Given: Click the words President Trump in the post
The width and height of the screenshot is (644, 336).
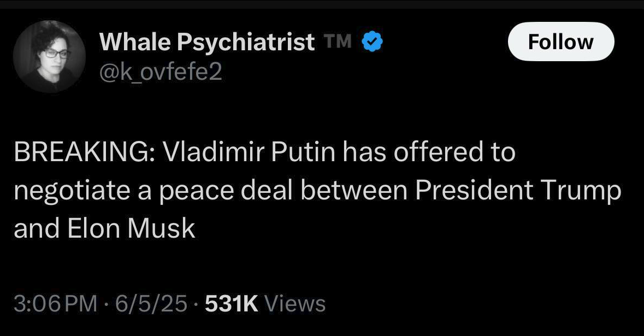Looking at the screenshot, I should point(518,191).
